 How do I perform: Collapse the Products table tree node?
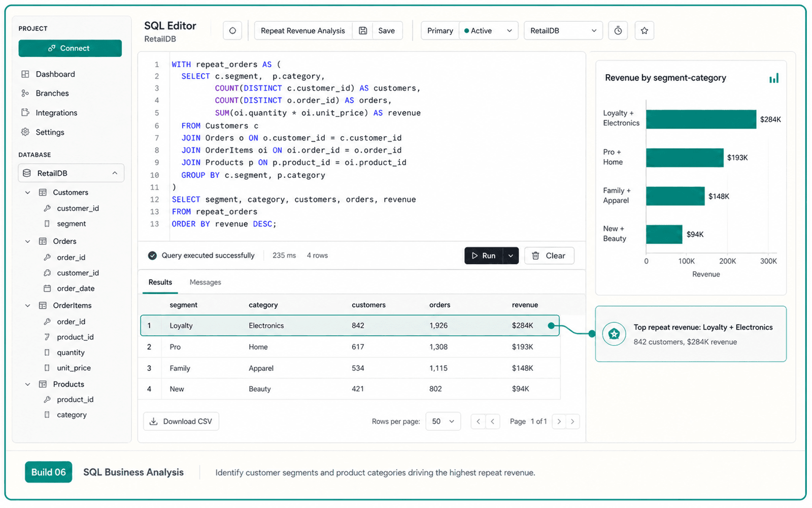point(27,385)
